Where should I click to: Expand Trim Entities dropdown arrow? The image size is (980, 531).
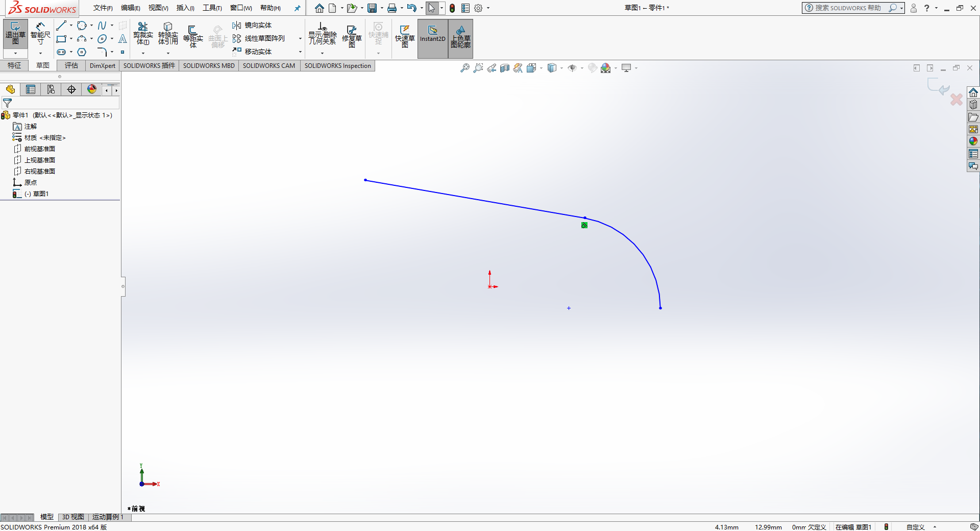point(143,53)
